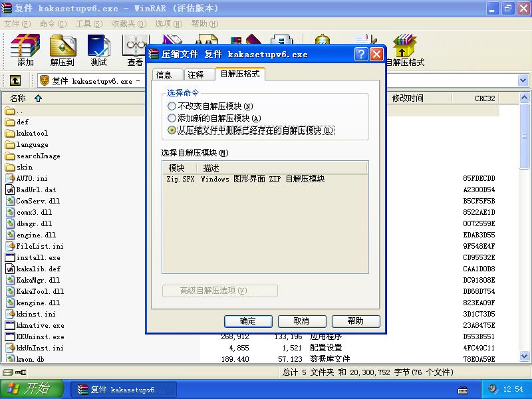
Task: Switch to the SFX format (自解压格式) tab
Action: pyautogui.click(x=240, y=74)
